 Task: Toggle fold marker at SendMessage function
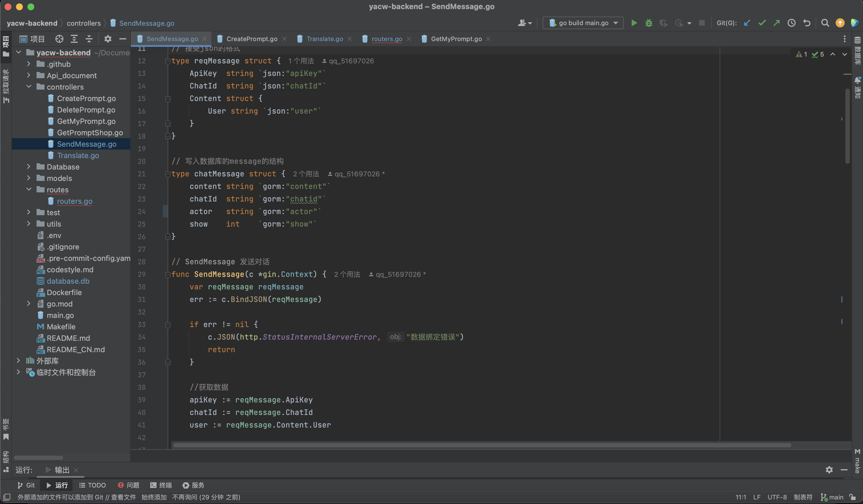click(168, 275)
